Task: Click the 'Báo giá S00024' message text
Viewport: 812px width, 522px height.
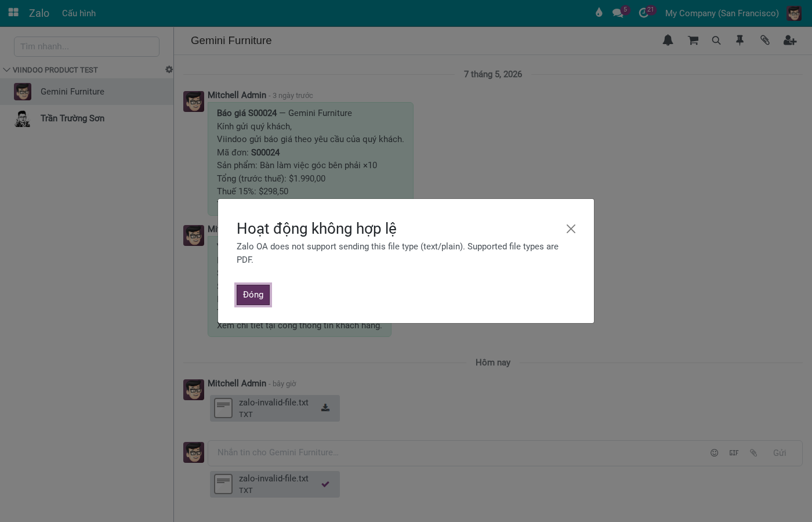Action: [247, 113]
